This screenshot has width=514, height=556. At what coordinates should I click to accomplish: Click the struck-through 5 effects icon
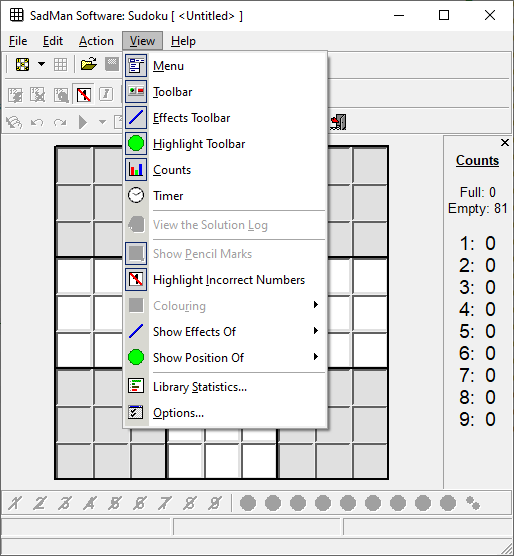tap(115, 503)
